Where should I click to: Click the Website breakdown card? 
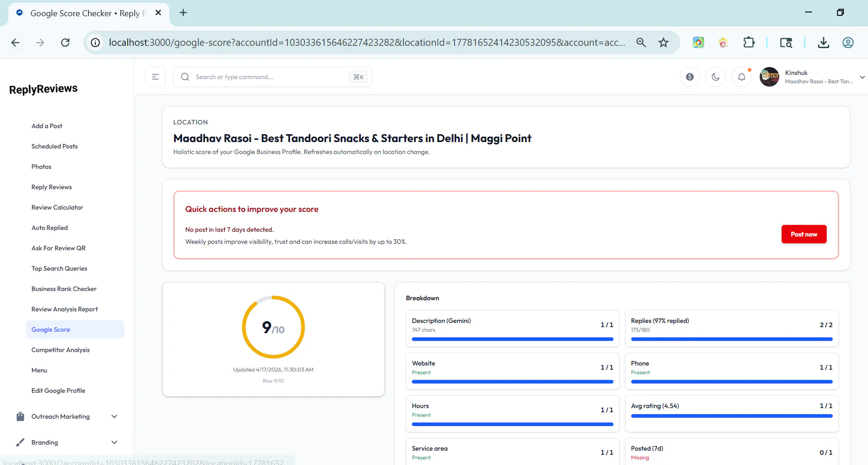coord(512,371)
